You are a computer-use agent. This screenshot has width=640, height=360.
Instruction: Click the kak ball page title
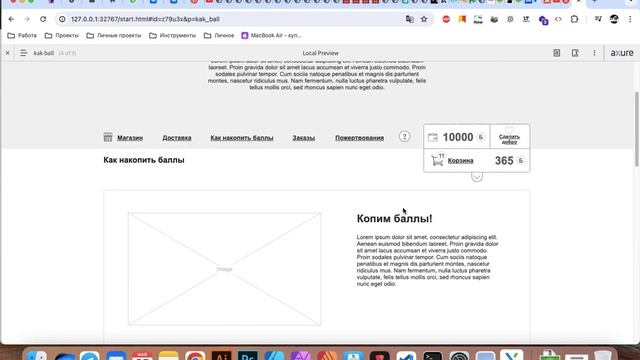tap(44, 53)
